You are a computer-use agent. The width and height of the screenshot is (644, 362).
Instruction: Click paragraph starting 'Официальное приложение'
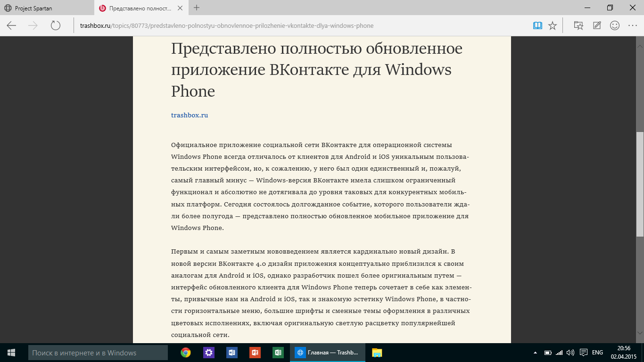320,186
